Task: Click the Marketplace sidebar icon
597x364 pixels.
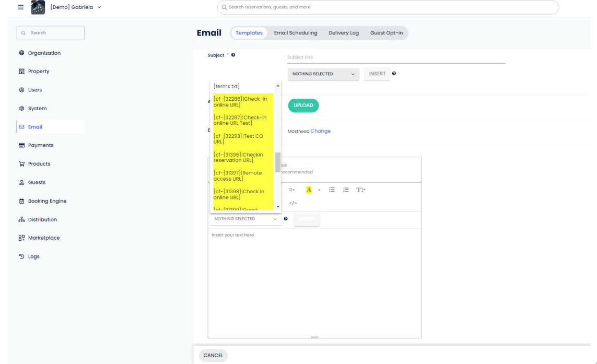Action: [x=20, y=238]
